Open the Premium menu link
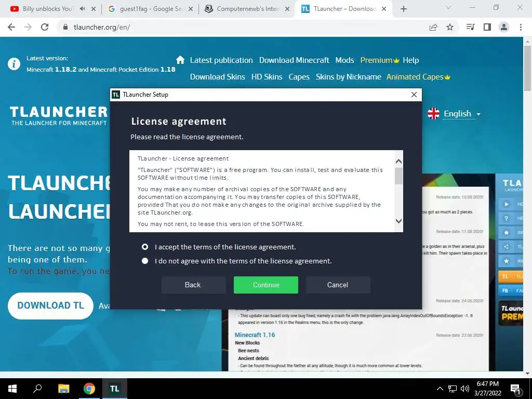This screenshot has height=399, width=532. [380, 60]
